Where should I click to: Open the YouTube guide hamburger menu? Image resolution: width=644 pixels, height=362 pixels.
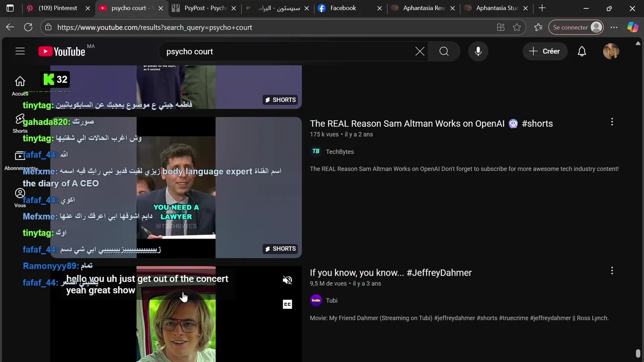click(20, 51)
